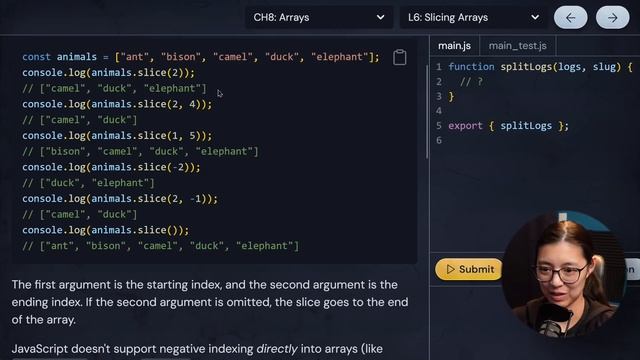Screen dimensions: 640x360
Task: Open the CH8: Arrays chapter dropdown
Action: 319,18
